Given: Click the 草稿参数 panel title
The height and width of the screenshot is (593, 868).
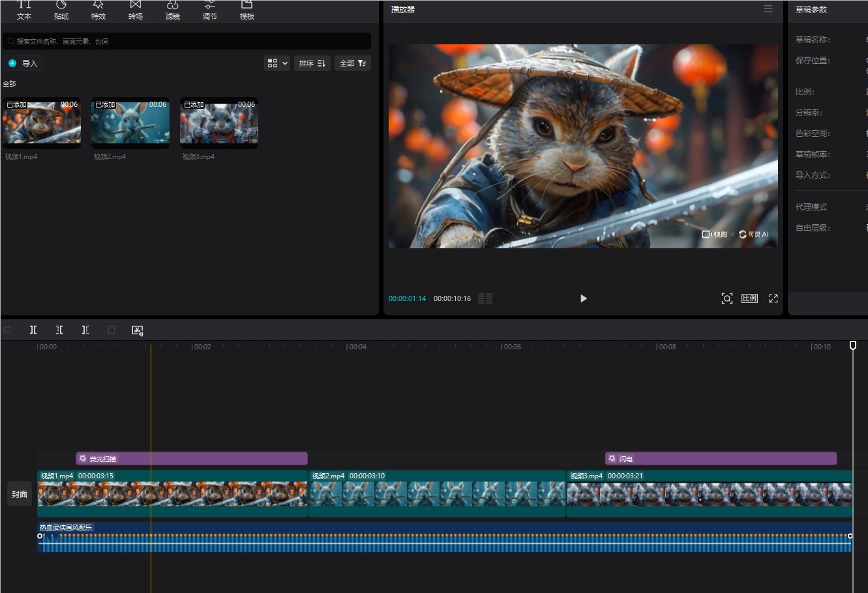Looking at the screenshot, I should pyautogui.click(x=811, y=10).
